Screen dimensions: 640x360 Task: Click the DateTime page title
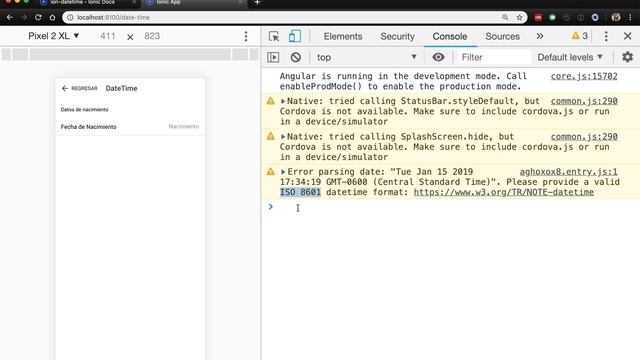click(x=121, y=88)
